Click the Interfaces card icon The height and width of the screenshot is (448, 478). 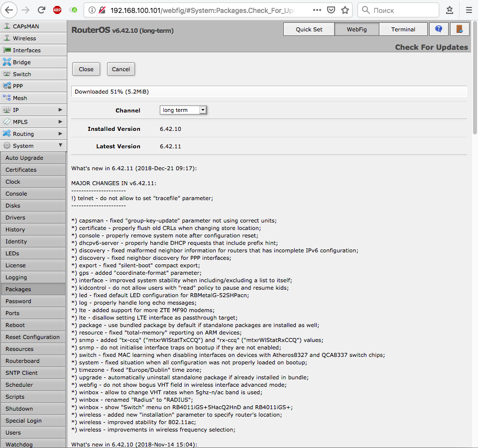click(x=6, y=50)
